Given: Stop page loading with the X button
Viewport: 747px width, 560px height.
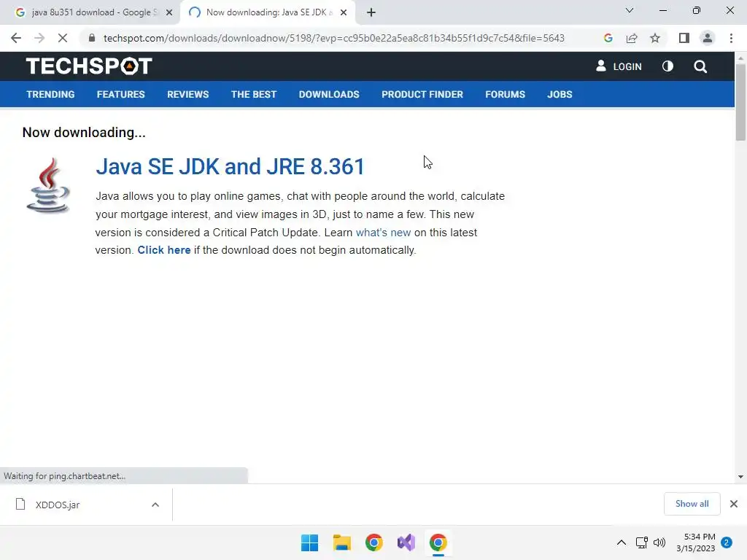Looking at the screenshot, I should (63, 38).
